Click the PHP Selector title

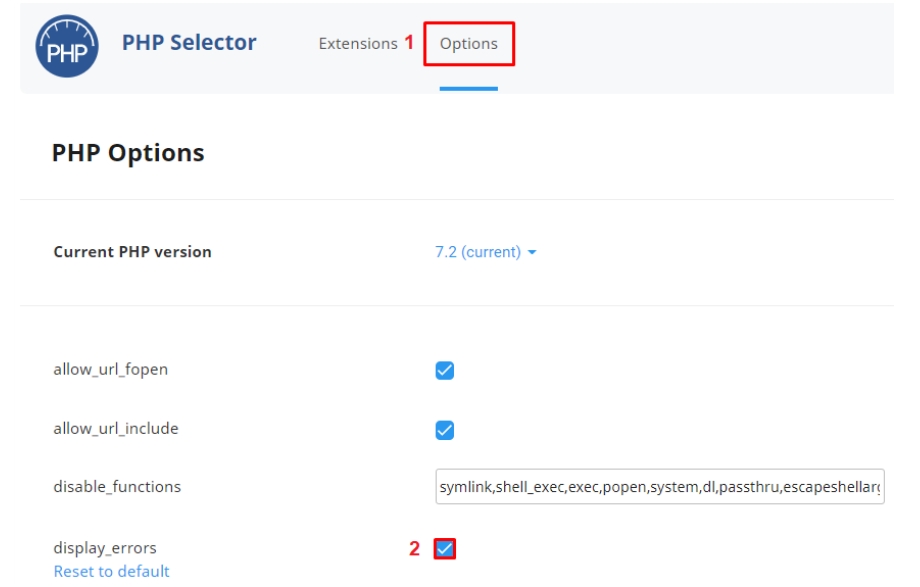(189, 43)
